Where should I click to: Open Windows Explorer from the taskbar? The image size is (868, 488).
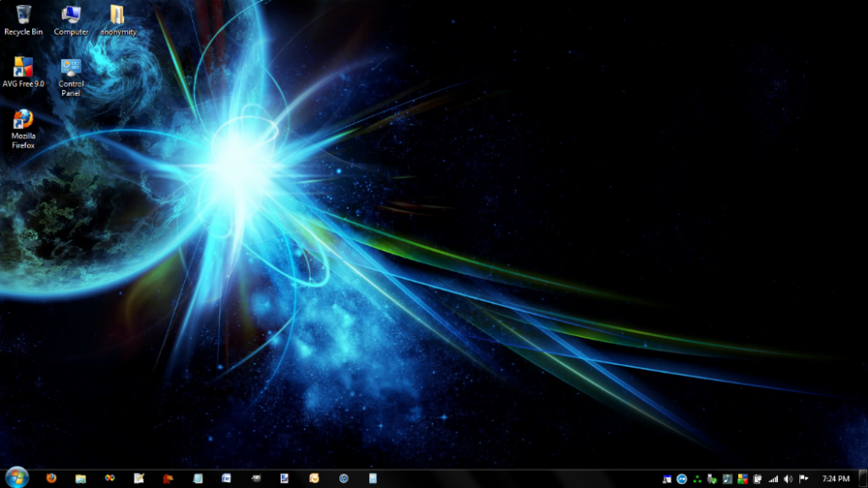coord(81,479)
